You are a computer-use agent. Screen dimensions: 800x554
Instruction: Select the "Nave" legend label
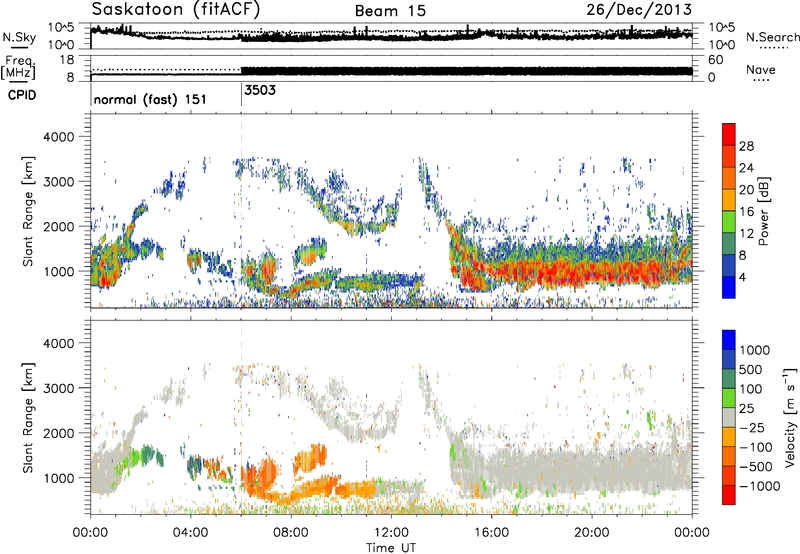coord(760,70)
